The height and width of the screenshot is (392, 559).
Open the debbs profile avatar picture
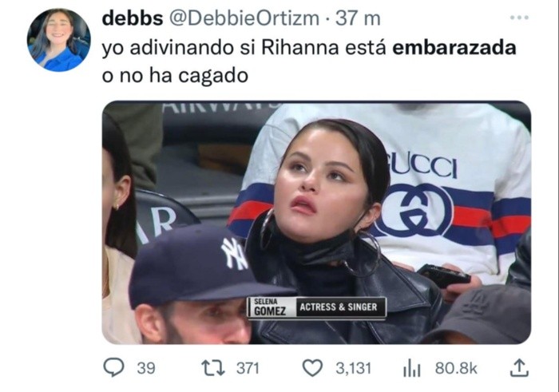click(x=59, y=40)
